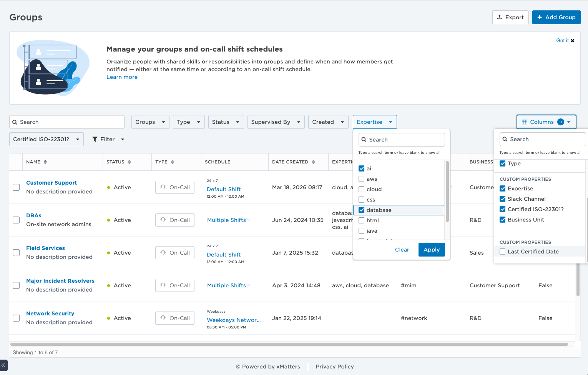Click On-Call button for Network Security

tap(175, 318)
